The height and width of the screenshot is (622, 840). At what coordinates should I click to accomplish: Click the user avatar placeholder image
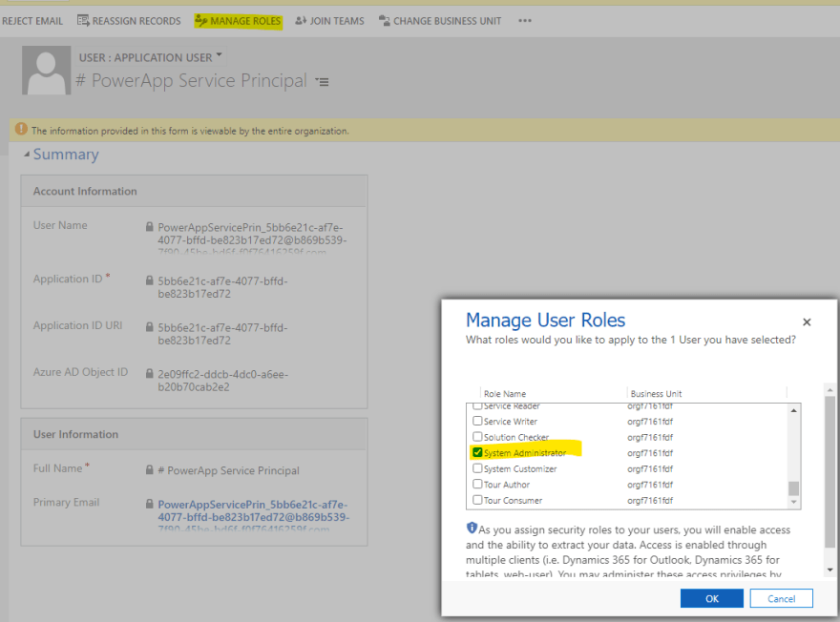tap(46, 71)
